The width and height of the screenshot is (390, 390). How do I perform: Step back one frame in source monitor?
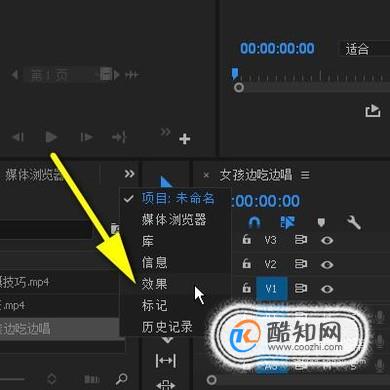(17, 137)
